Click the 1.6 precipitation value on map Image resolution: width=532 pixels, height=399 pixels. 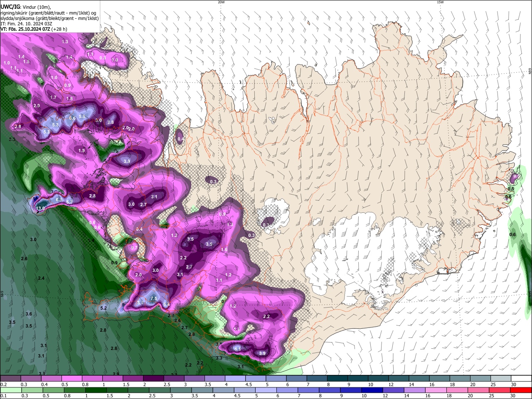point(224,249)
